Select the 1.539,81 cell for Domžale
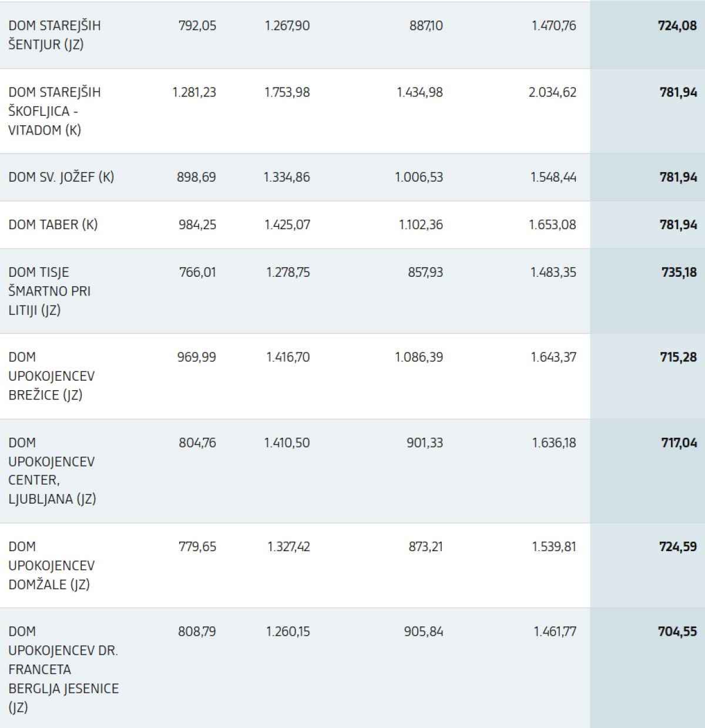The height and width of the screenshot is (728, 705). coord(554,547)
